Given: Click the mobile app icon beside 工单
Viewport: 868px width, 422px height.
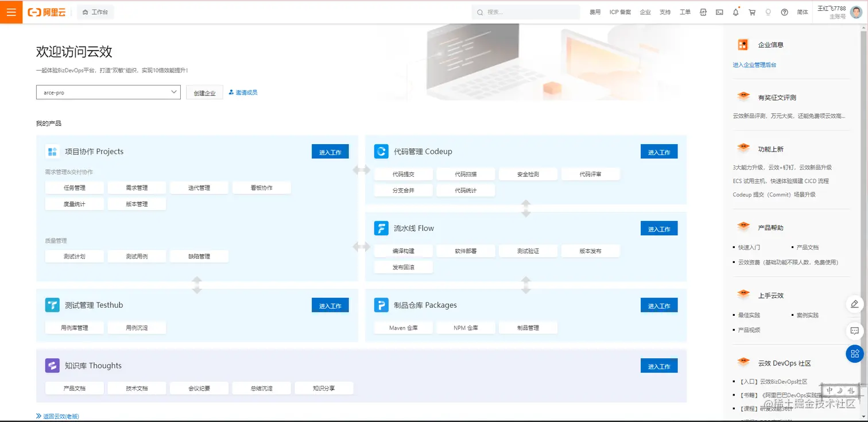Looking at the screenshot, I should pos(703,12).
